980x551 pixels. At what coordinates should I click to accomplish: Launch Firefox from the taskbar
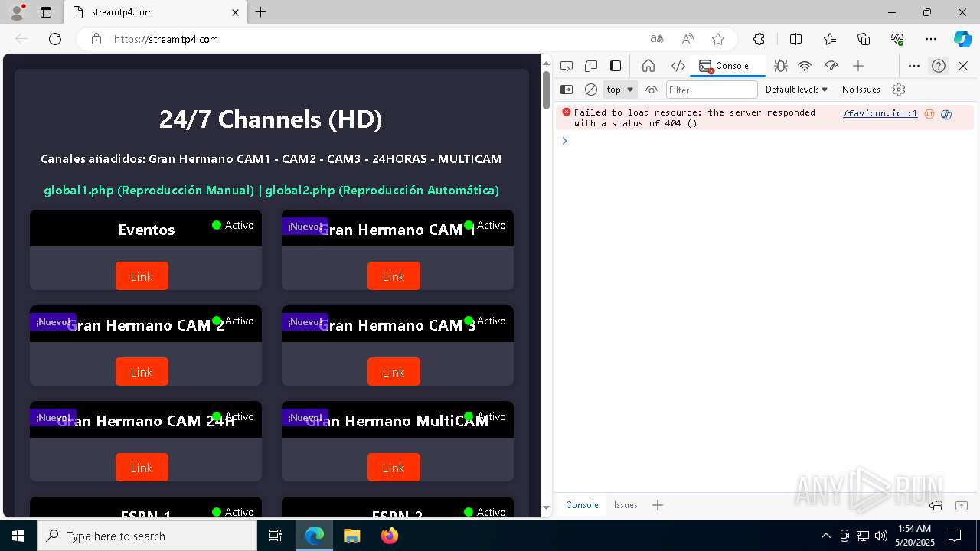(390, 536)
